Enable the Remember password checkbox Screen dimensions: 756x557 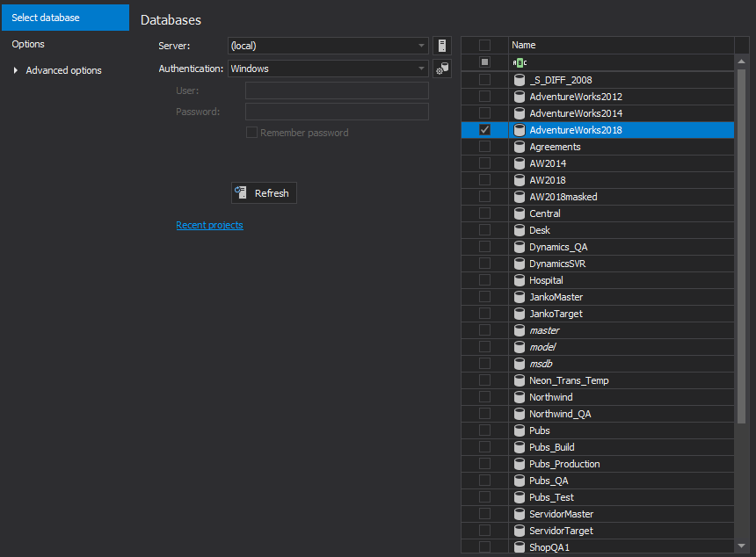click(251, 133)
